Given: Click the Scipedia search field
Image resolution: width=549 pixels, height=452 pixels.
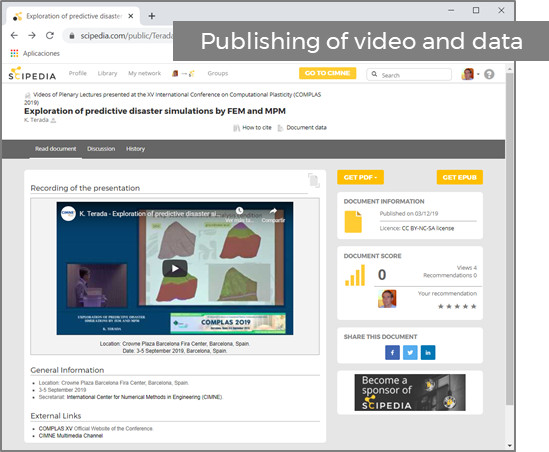Looking at the screenshot, I should [x=409, y=75].
